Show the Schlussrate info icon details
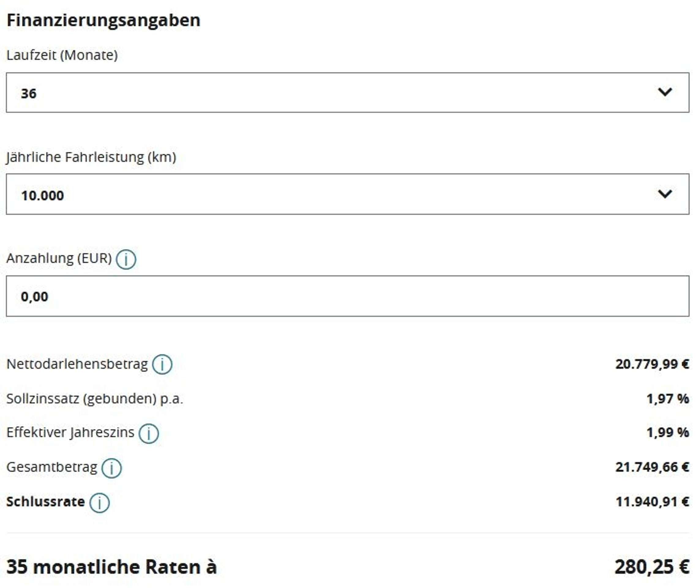Image resolution: width=700 pixels, height=588 pixels. pos(99,503)
